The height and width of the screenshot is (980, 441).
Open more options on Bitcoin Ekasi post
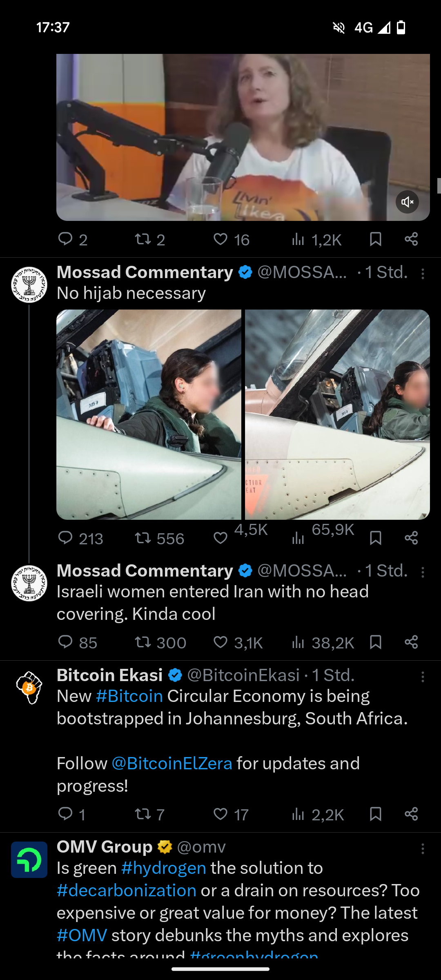point(423,677)
